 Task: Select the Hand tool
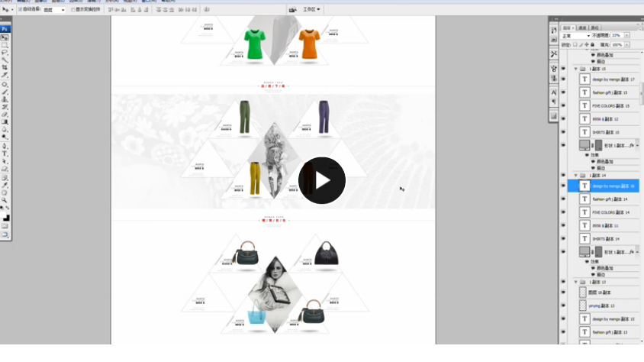[5, 192]
